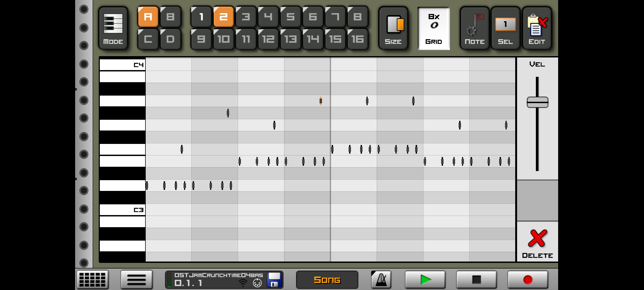This screenshot has height=290, width=644.
Task: Switch to pattern 1
Action: 201,17
